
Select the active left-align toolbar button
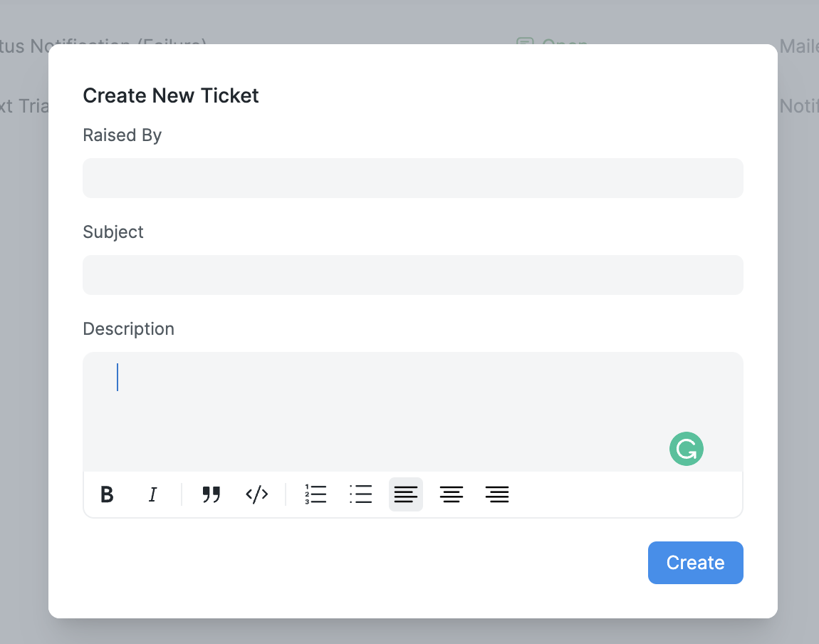click(406, 494)
